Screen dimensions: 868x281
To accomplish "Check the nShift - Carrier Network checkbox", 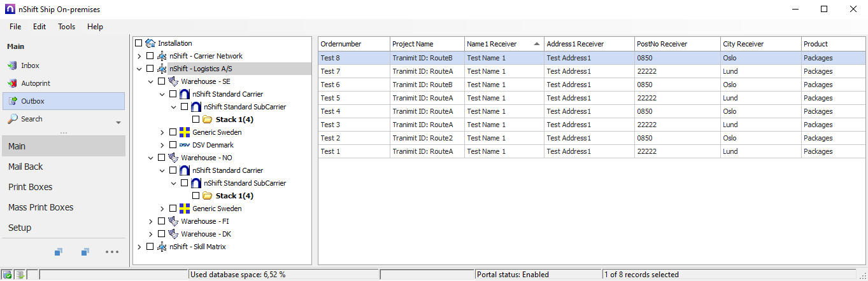I will click(150, 56).
